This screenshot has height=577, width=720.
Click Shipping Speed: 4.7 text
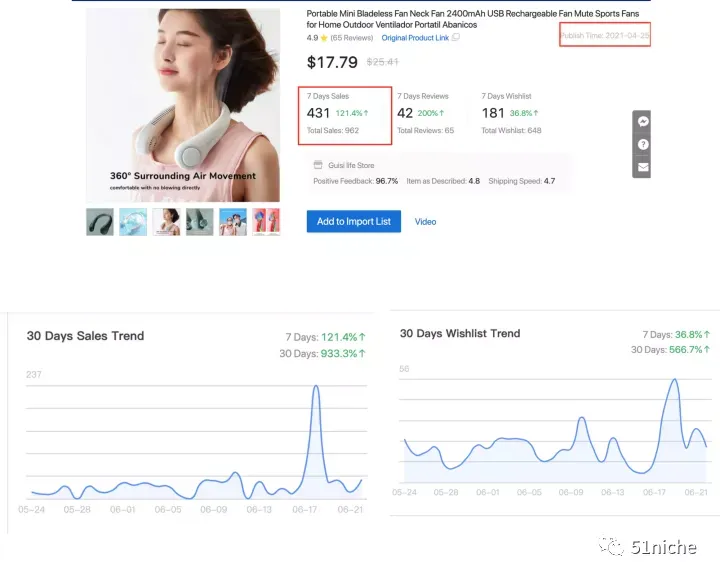pos(522,181)
